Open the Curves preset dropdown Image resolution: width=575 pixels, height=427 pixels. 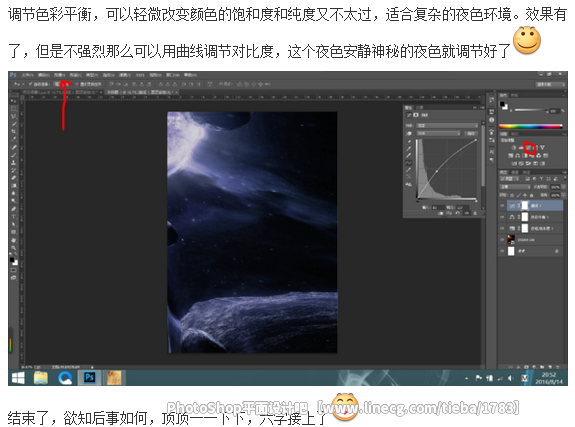click(x=447, y=125)
